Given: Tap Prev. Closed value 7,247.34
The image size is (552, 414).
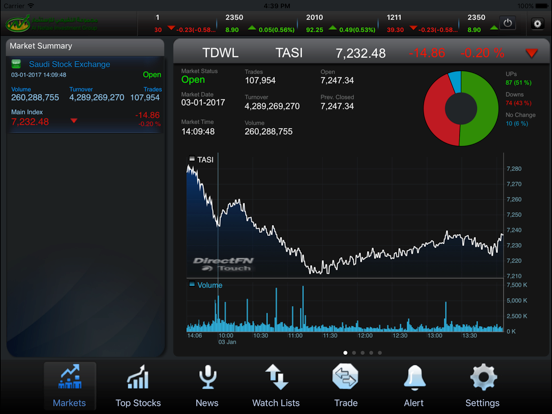Looking at the screenshot, I should point(337,106).
